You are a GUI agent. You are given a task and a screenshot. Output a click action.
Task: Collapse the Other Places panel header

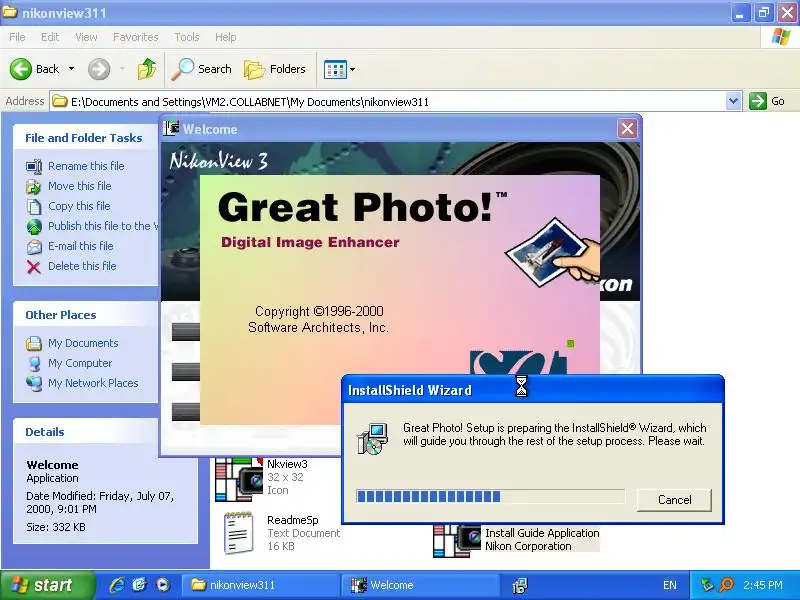[x=86, y=315]
